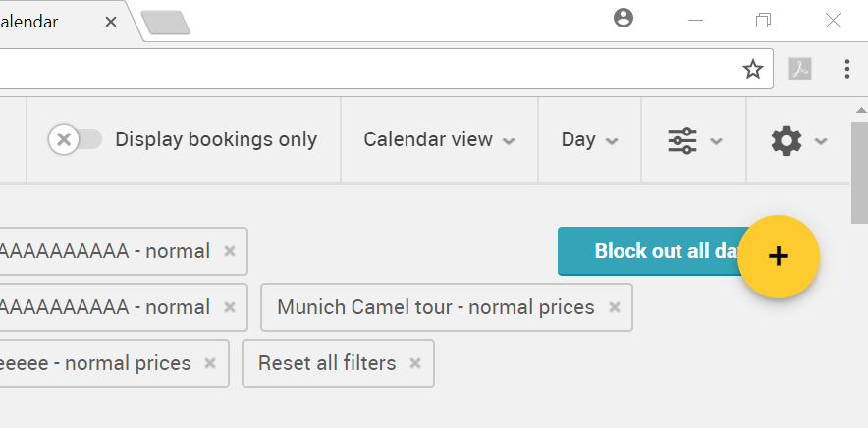Screen dimensions: 868x428
Task: Open the Chrome user profile icon
Action: pos(624,18)
